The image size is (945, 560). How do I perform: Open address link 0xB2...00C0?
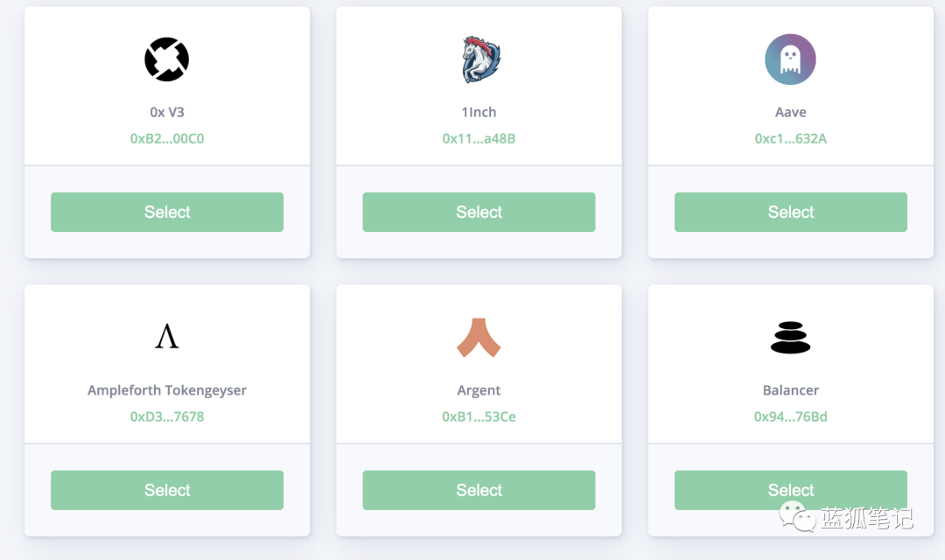point(167,138)
